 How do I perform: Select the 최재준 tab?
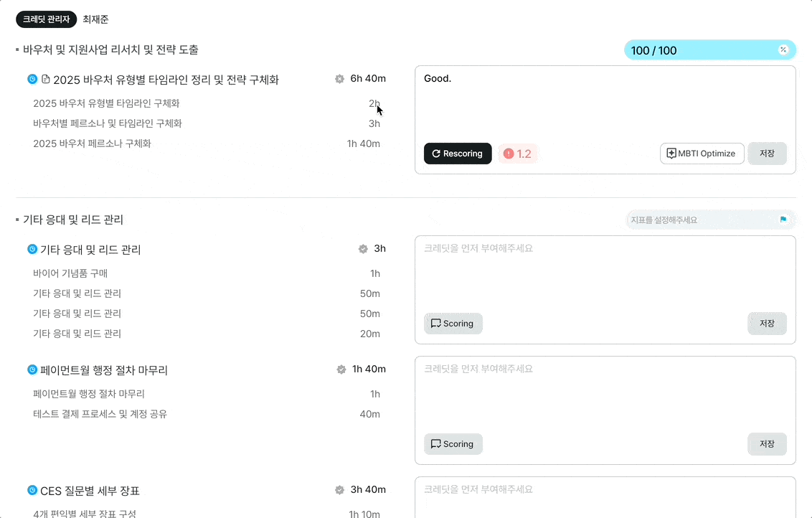[x=95, y=19]
